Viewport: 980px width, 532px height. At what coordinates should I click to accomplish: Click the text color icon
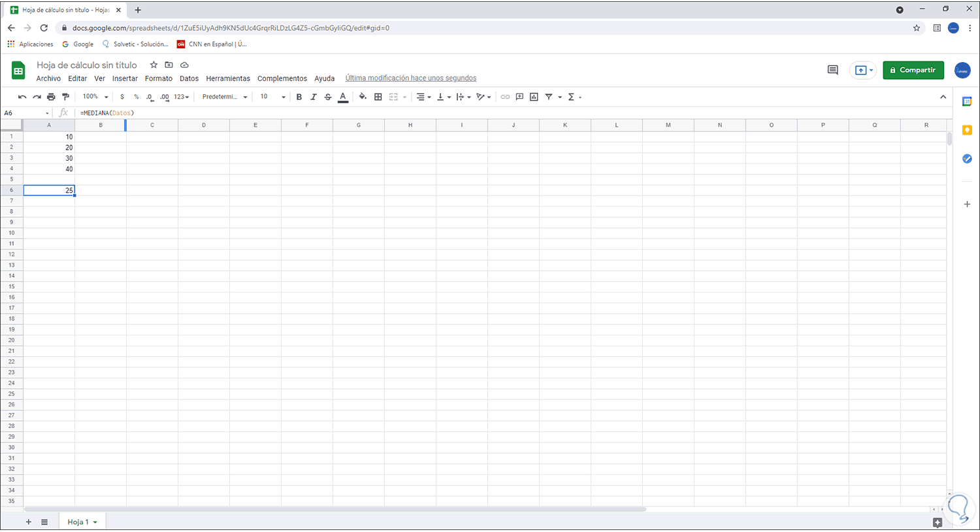point(342,97)
